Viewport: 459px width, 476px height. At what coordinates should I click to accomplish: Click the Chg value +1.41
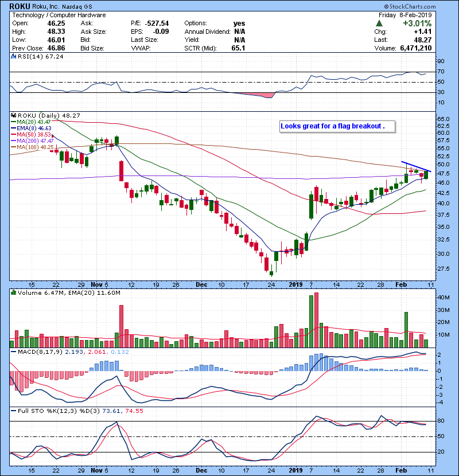(422, 32)
